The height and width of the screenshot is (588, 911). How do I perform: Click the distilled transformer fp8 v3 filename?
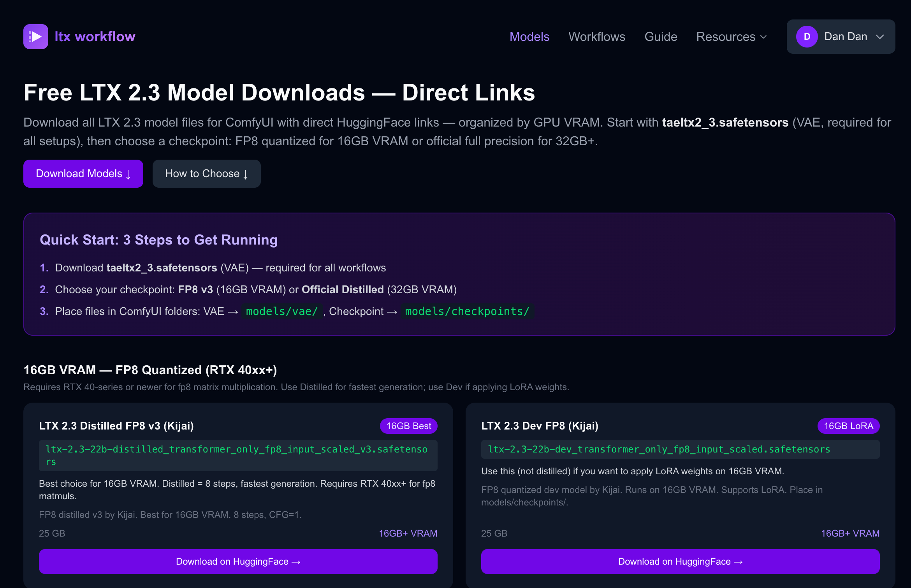pos(237,455)
